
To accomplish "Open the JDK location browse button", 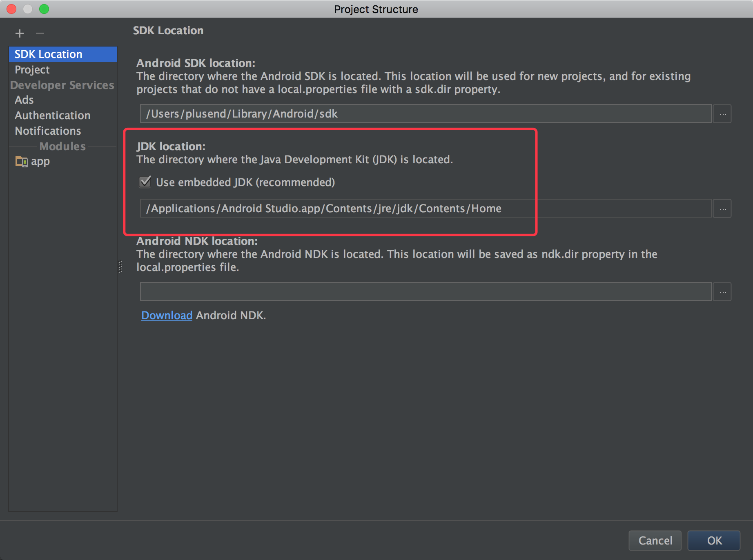I will coord(722,209).
